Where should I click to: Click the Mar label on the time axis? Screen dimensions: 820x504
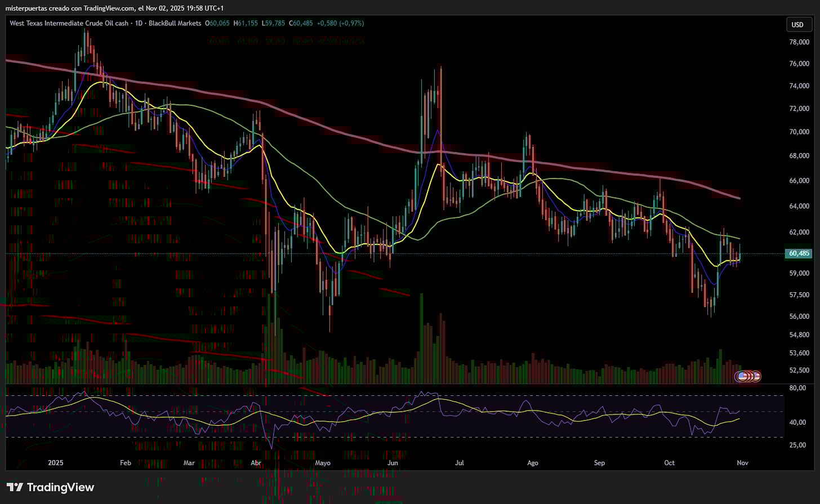point(189,463)
